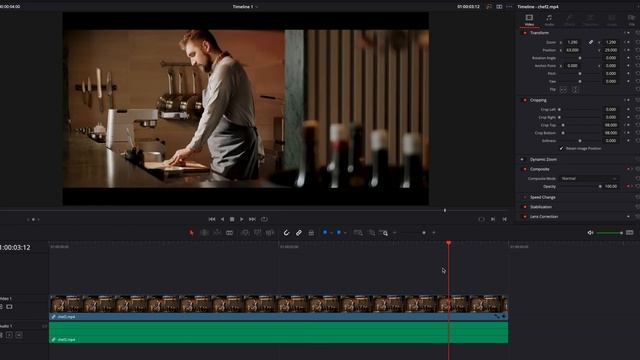Image resolution: width=640 pixels, height=360 pixels.
Task: Click the Next Clip viewer button
Action: tap(493, 219)
